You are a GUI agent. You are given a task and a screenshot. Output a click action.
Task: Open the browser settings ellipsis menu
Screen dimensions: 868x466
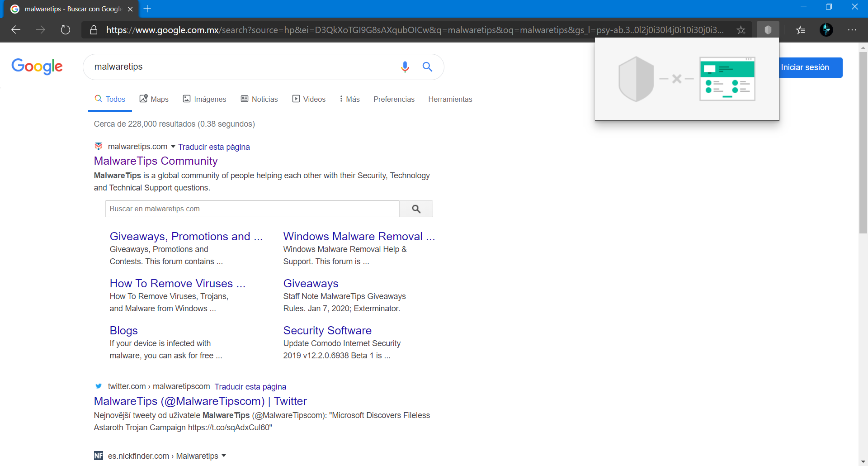point(852,30)
